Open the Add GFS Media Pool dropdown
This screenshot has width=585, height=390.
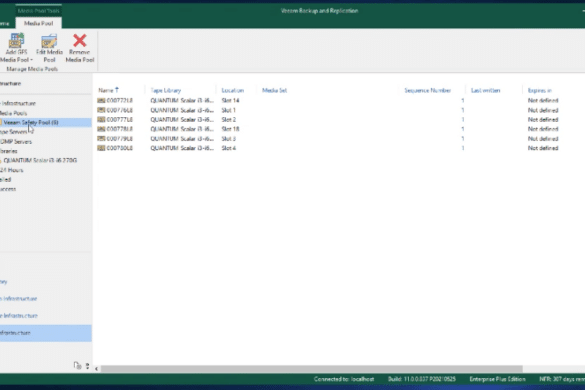click(16, 48)
